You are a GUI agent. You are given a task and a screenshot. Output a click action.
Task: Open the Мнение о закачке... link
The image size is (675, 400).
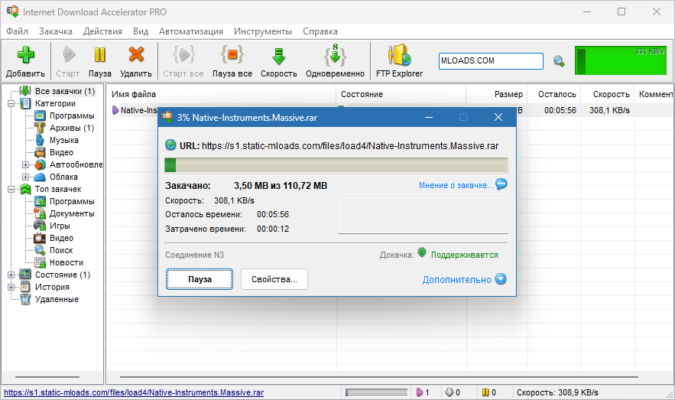tap(456, 185)
